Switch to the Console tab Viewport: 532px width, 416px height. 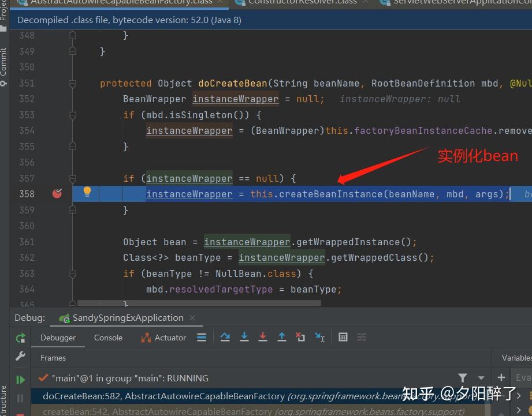coord(107,338)
